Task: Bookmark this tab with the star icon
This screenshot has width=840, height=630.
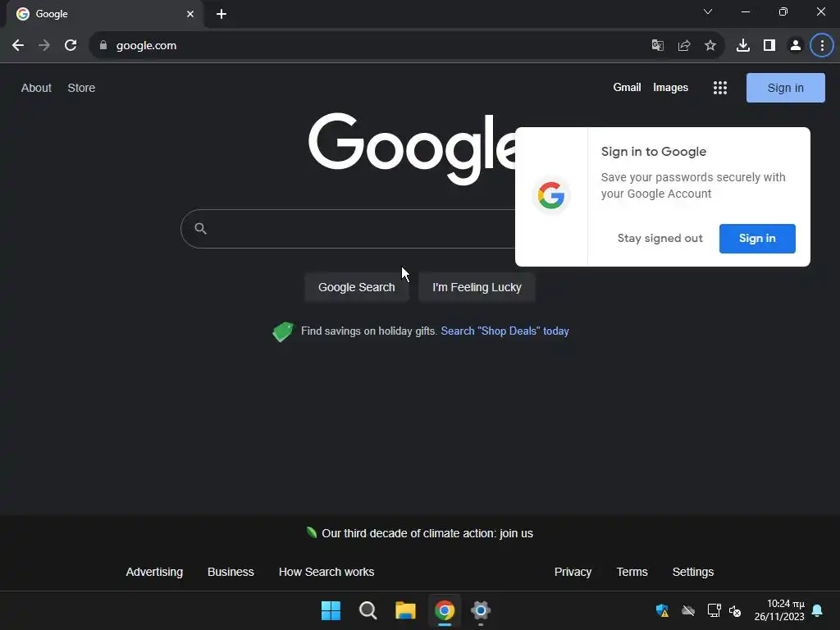Action: pos(710,46)
